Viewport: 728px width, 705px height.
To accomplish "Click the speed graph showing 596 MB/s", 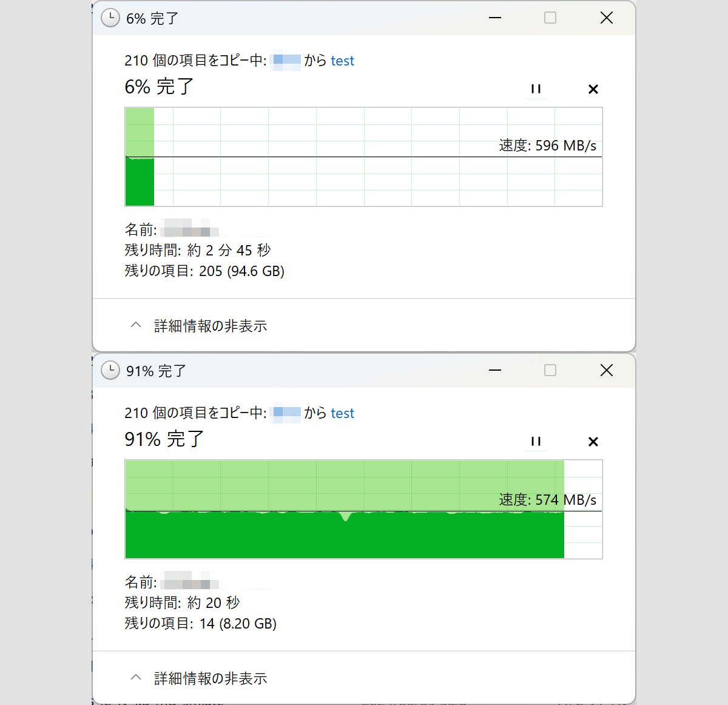I will tap(364, 157).
